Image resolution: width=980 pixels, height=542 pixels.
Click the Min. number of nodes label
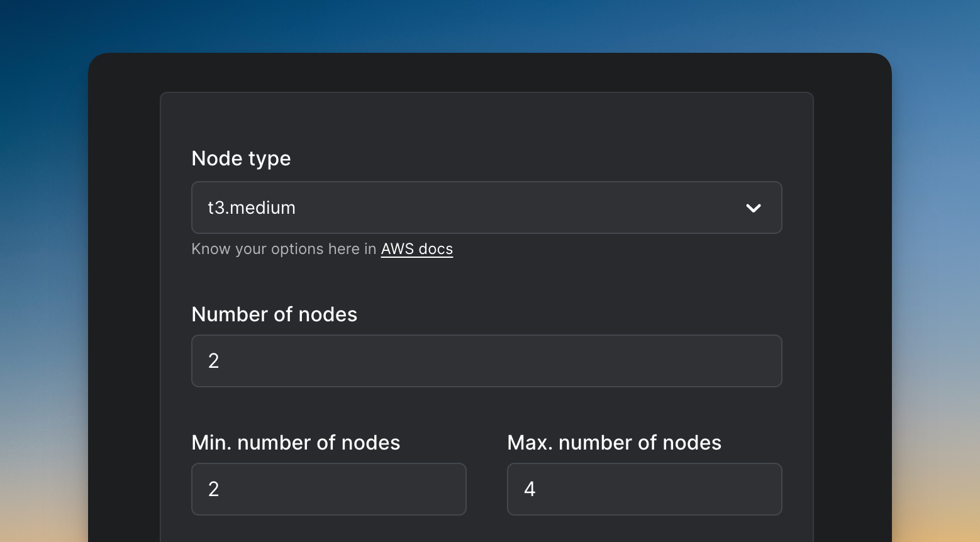[296, 443]
